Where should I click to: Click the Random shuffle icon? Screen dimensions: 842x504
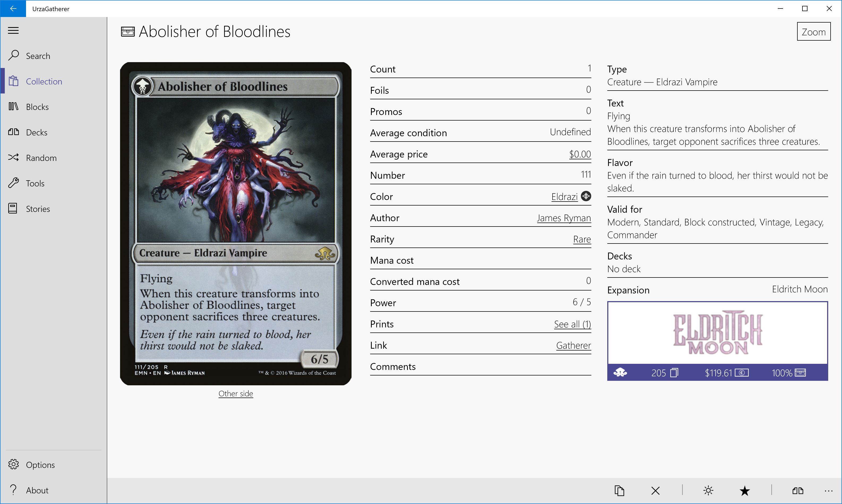pos(13,157)
